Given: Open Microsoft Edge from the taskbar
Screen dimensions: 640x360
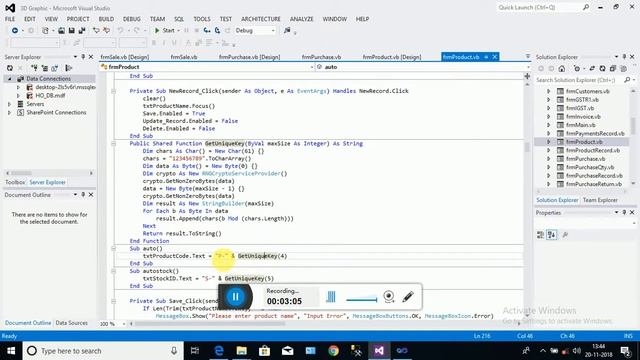Looking at the screenshot, I should (219, 351).
